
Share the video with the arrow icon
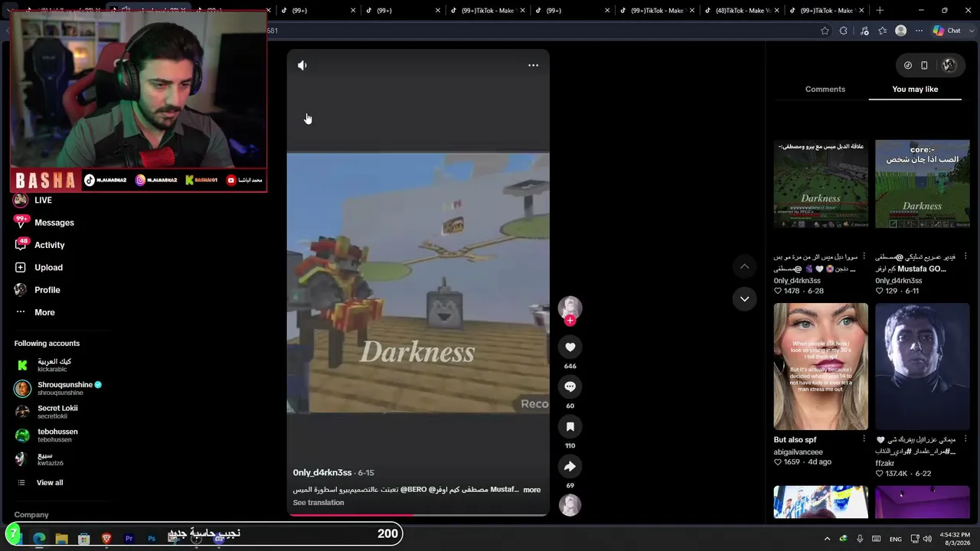pyautogui.click(x=570, y=467)
